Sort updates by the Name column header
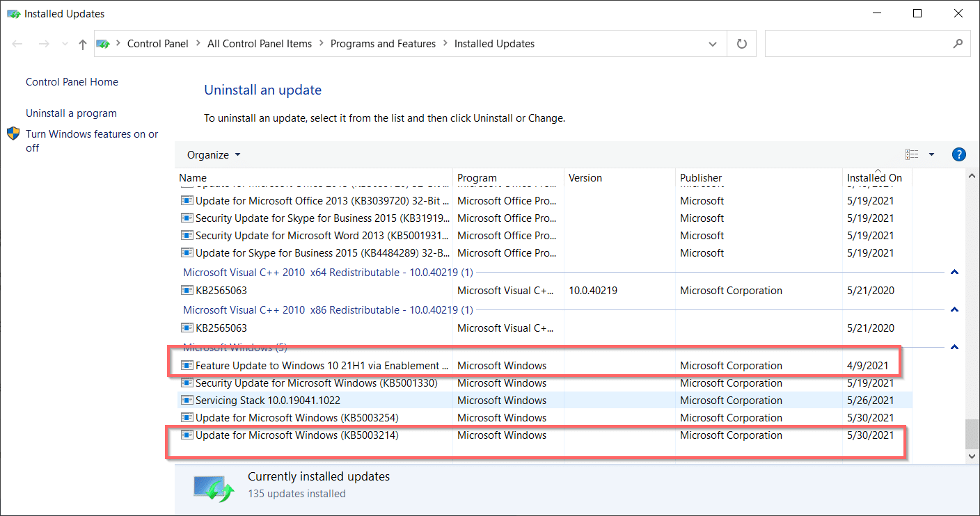Viewport: 980px width, 516px height. point(193,177)
